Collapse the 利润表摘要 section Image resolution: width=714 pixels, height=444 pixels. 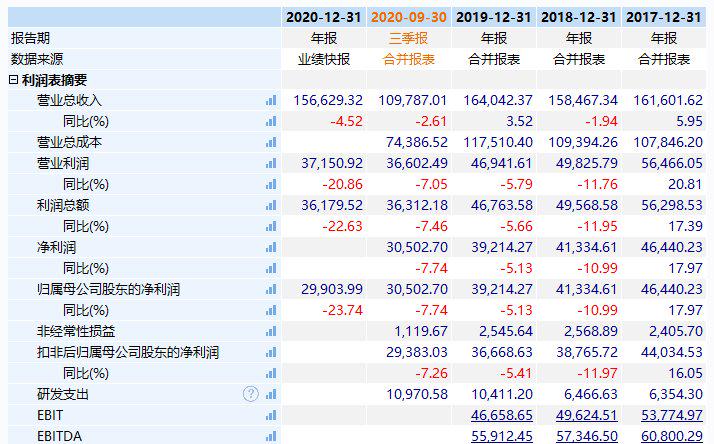pos(13,80)
